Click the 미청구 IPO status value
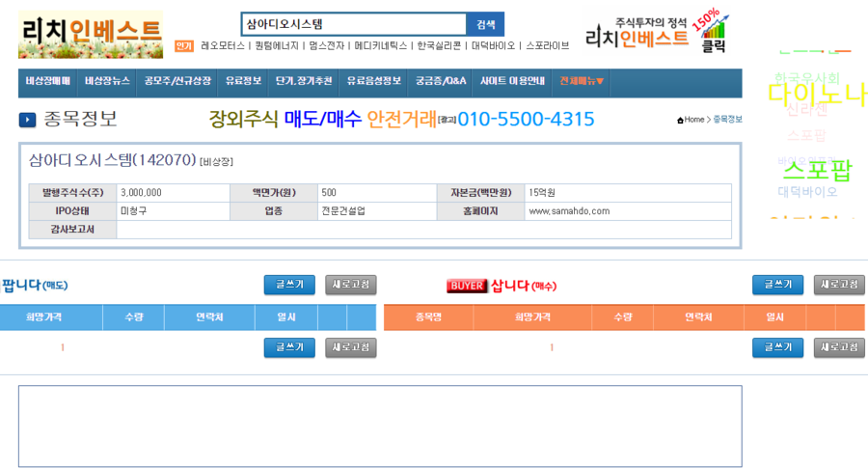 click(133, 211)
